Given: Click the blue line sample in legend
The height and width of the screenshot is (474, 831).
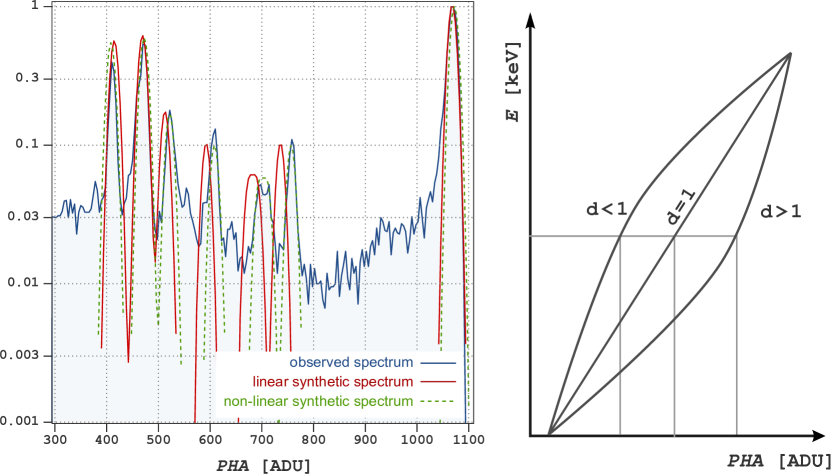Looking at the screenshot, I should 438,363.
